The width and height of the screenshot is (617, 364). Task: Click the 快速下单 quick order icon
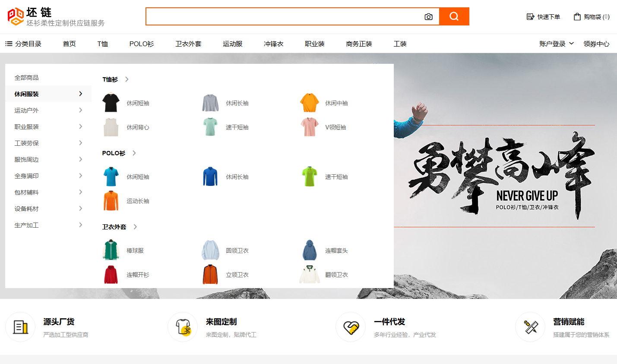pos(530,16)
